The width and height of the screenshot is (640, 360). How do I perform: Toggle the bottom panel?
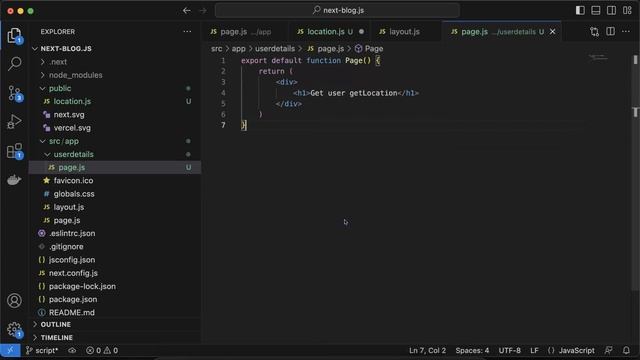click(596, 10)
